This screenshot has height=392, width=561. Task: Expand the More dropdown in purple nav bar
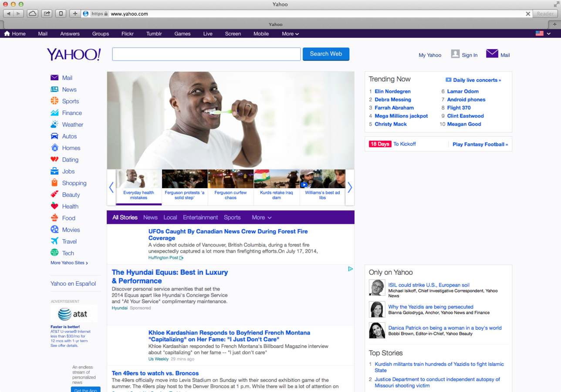tap(290, 34)
